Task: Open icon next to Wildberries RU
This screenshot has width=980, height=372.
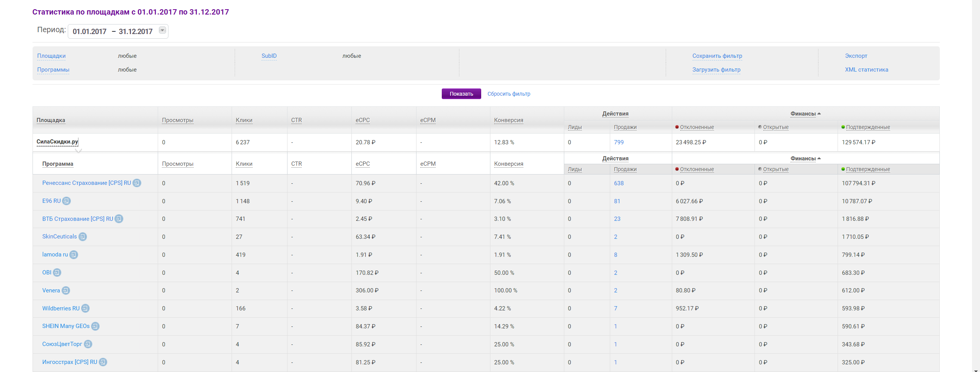Action: click(x=85, y=308)
